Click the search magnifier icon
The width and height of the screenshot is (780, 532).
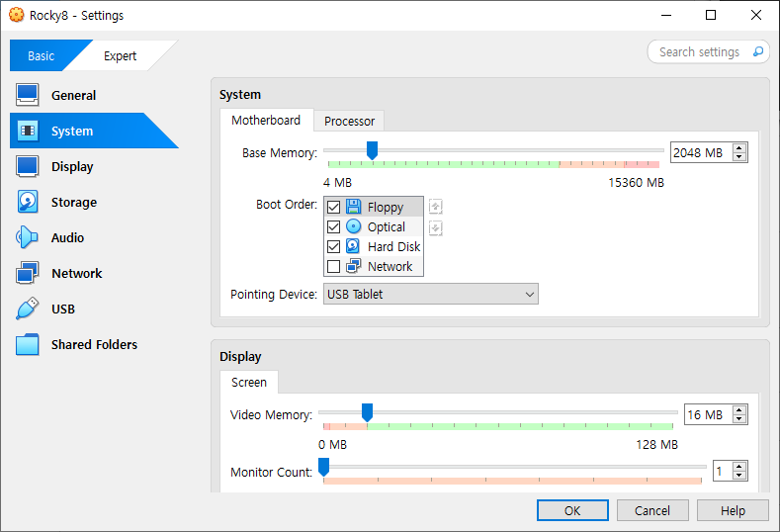(x=757, y=51)
